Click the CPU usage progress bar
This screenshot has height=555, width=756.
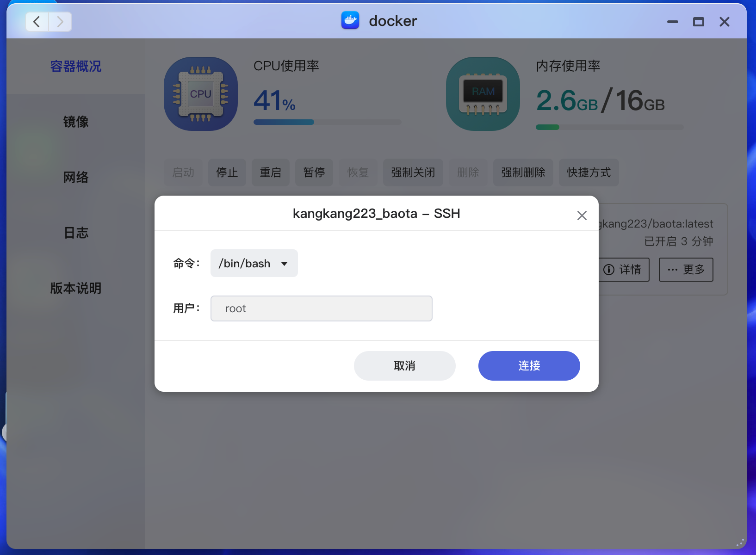(x=328, y=122)
